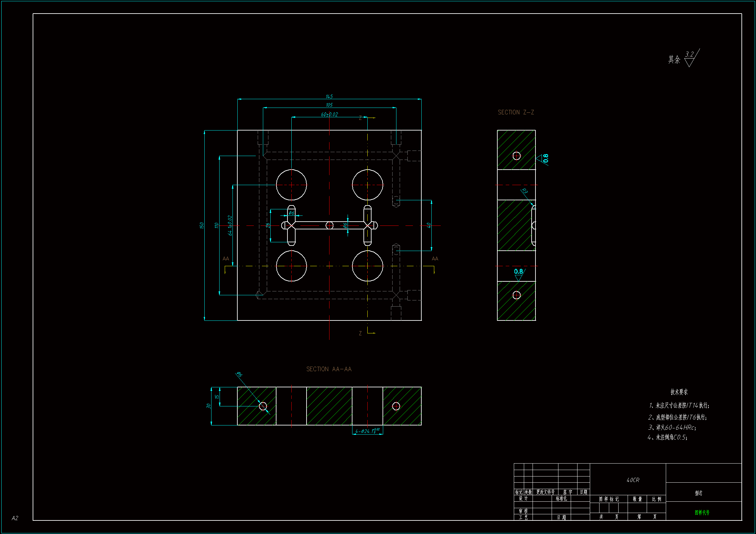Select the 30 thickness dimension in section AA
The height and width of the screenshot is (534, 756).
point(209,406)
